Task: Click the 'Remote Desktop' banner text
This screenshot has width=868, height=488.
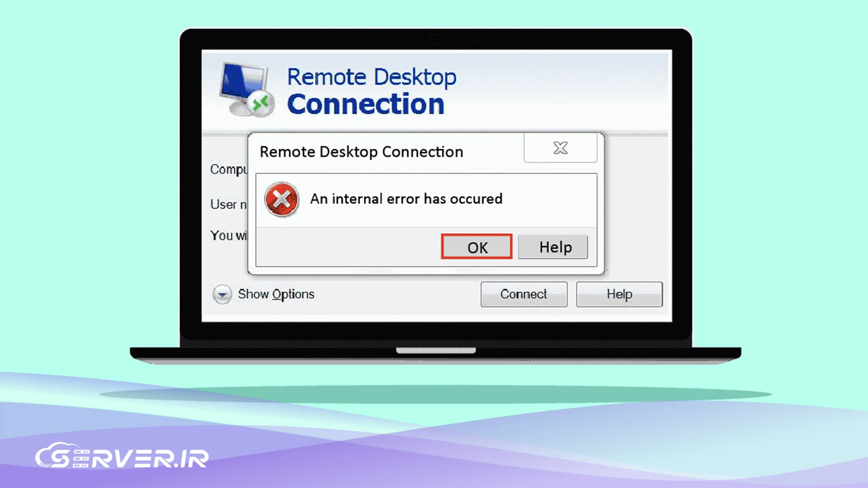Action: point(371,77)
